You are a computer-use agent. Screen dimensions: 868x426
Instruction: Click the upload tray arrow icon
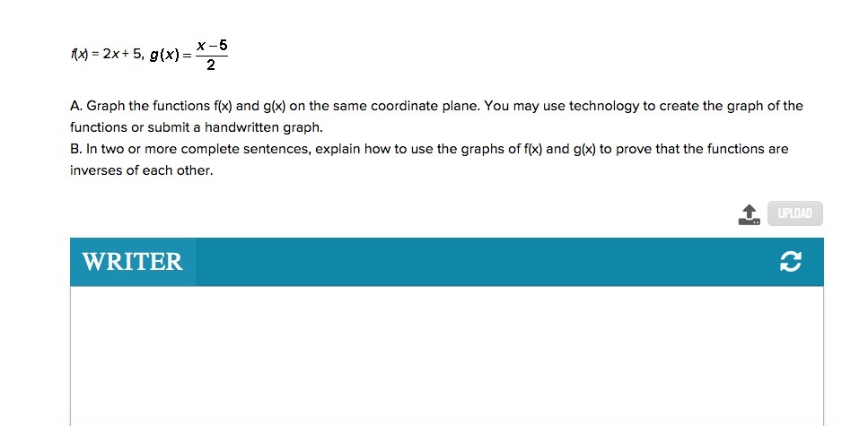(749, 214)
